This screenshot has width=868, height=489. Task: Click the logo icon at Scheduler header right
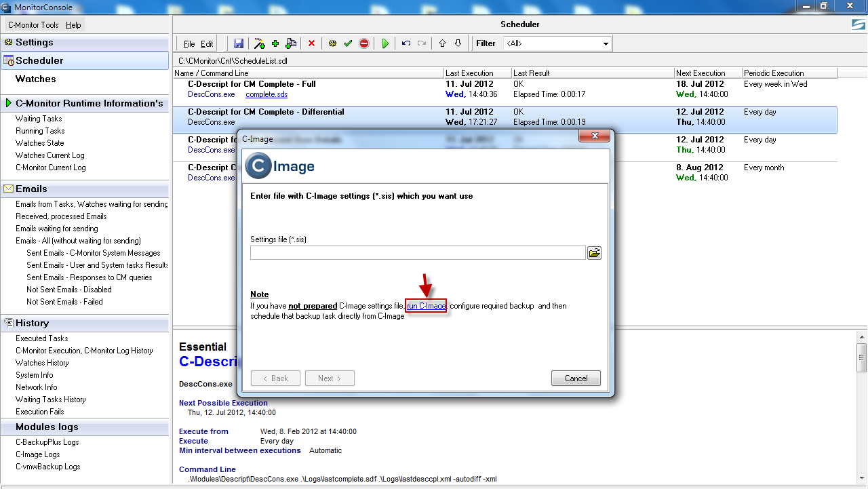click(x=858, y=24)
